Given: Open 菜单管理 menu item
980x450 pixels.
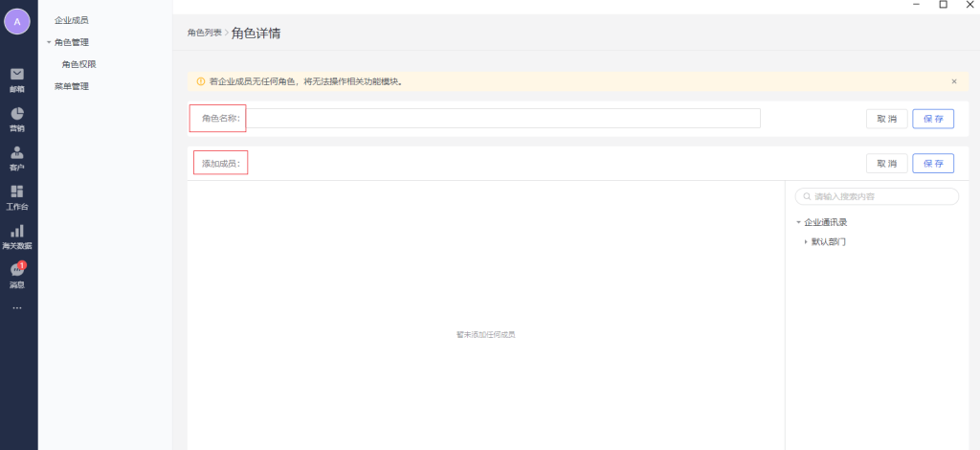Looking at the screenshot, I should pos(71,86).
